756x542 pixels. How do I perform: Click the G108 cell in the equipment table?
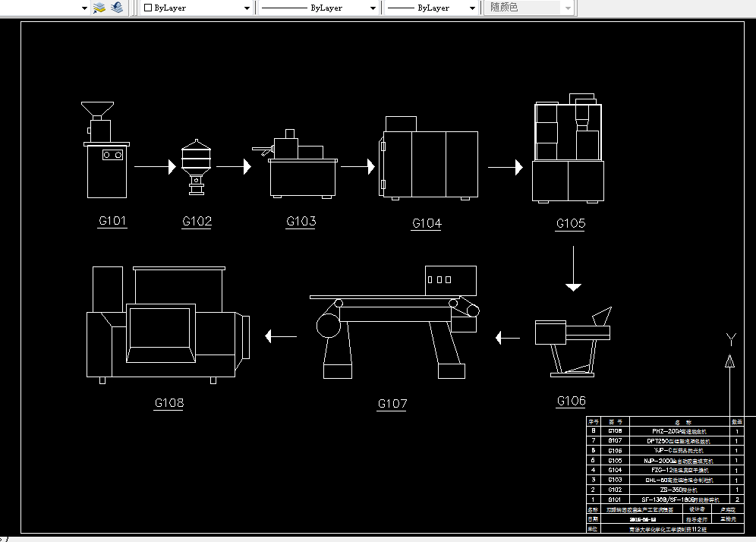pos(615,431)
